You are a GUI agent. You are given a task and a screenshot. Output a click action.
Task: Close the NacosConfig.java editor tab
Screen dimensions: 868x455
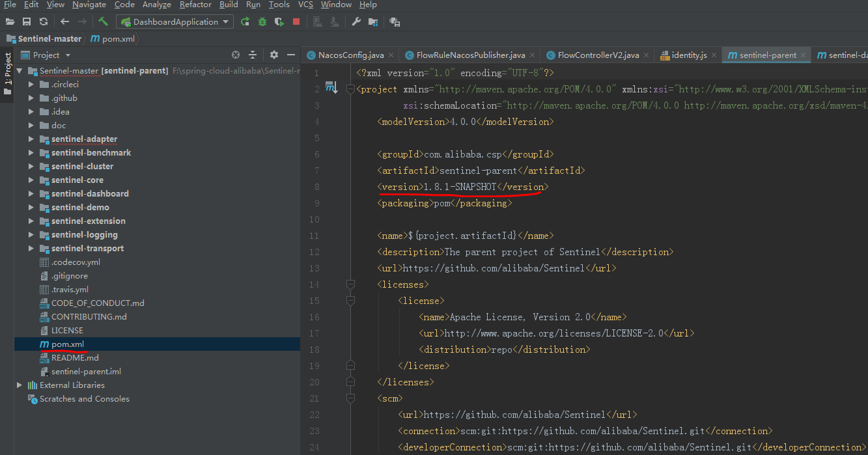[390, 55]
